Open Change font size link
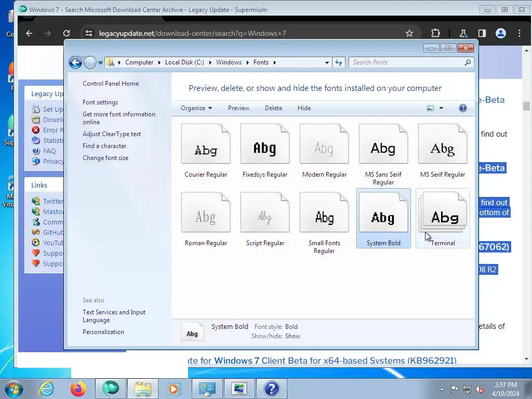Viewport: 532px width, 399px height. (x=105, y=158)
